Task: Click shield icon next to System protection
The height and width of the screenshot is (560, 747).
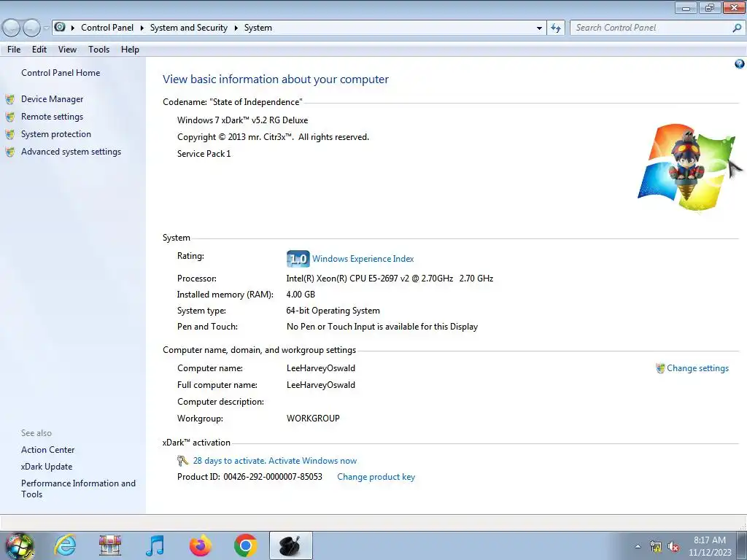Action: coord(10,135)
